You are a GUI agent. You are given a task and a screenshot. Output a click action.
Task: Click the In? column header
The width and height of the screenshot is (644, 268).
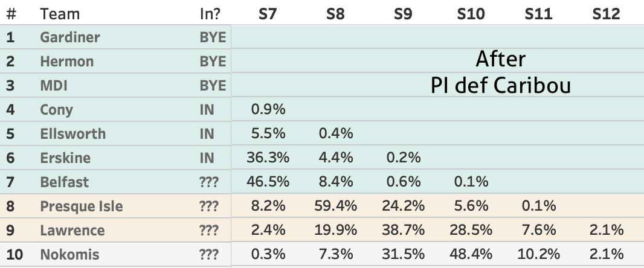pyautogui.click(x=212, y=13)
